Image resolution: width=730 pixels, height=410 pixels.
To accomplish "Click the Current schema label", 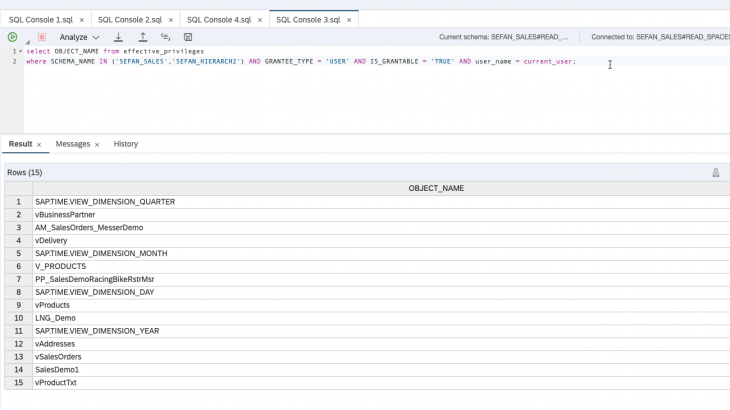I will [504, 37].
